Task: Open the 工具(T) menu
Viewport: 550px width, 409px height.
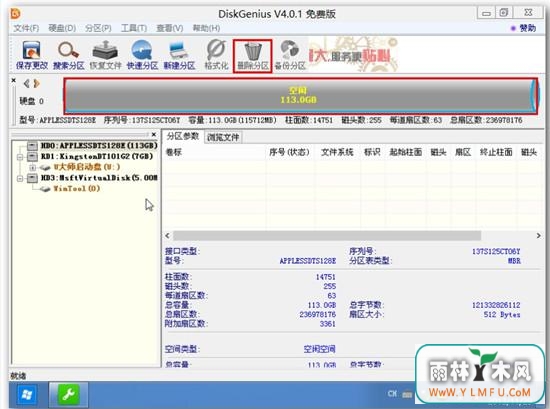Action: pos(134,28)
